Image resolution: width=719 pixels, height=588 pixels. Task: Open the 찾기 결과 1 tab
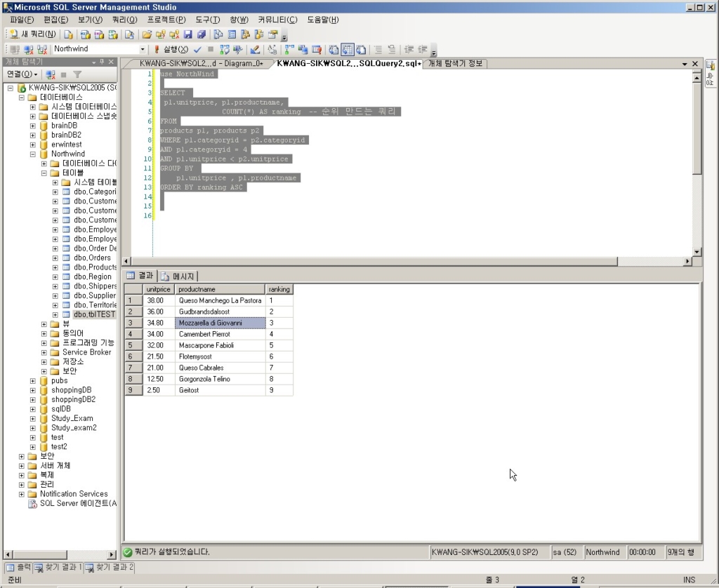[x=58, y=568]
